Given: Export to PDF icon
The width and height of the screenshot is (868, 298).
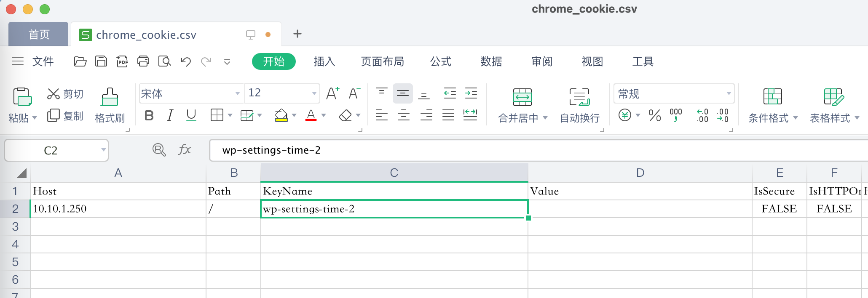Looking at the screenshot, I should click(x=122, y=61).
